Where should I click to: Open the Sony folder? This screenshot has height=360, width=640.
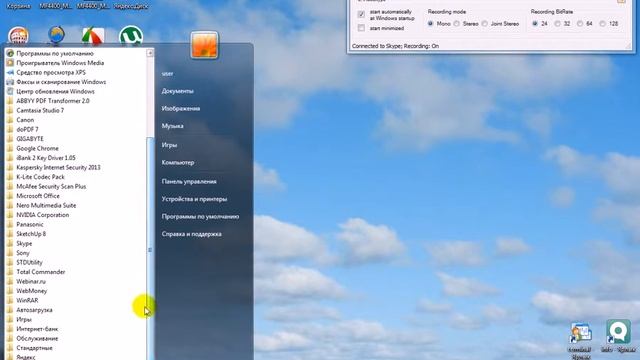click(18, 253)
